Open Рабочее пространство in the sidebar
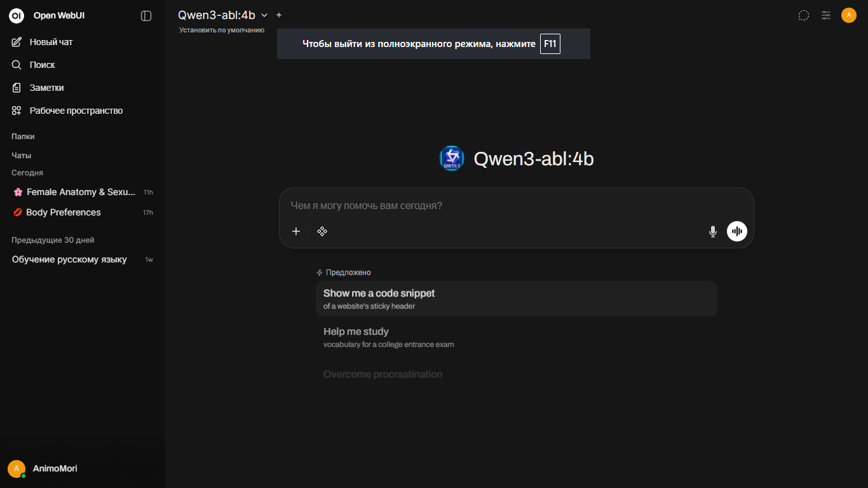This screenshot has height=488, width=868. [x=83, y=111]
